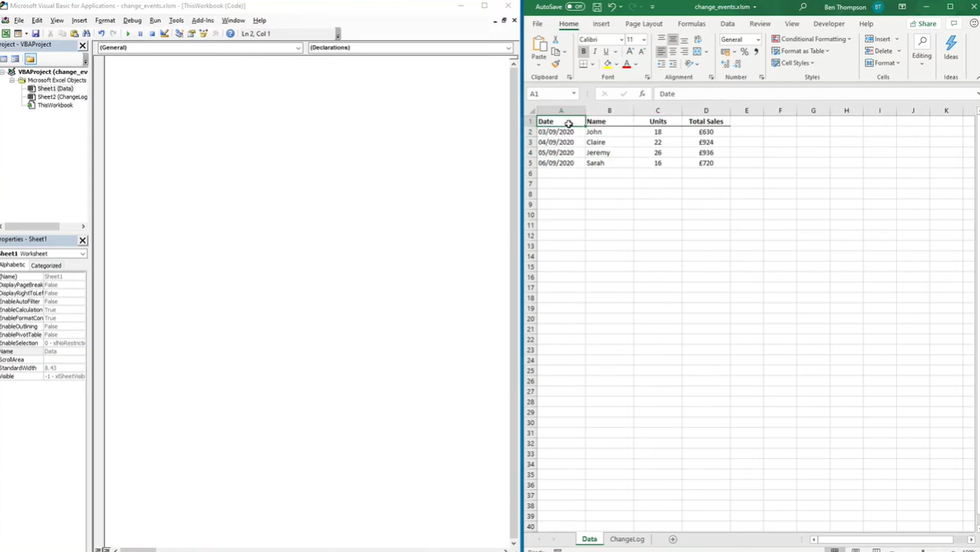Click the View Microsoft Excel icon in the VBA toolbar
980x552 pixels.
point(6,34)
